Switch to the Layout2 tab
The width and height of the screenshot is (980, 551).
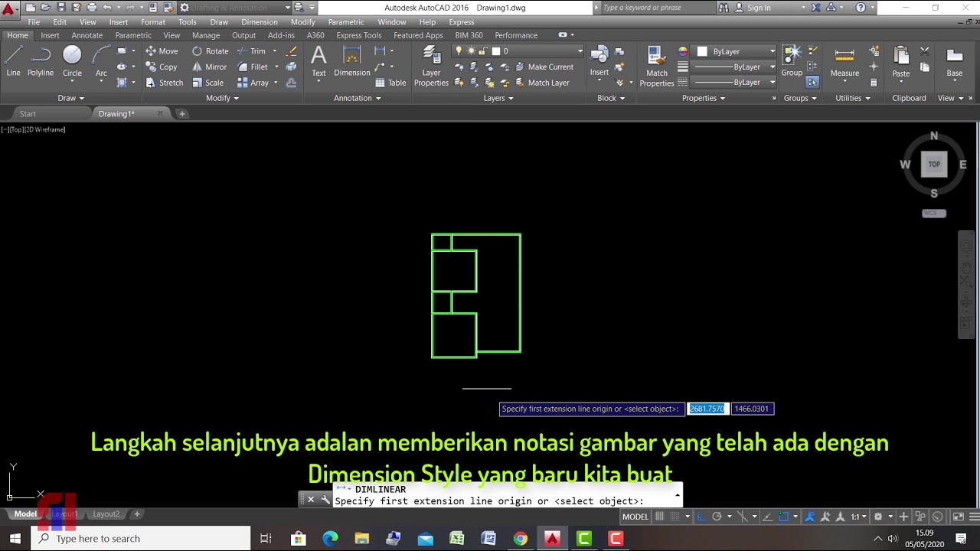(x=106, y=514)
